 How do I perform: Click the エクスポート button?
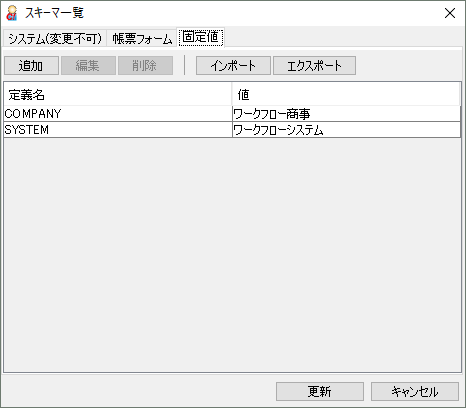(x=314, y=65)
